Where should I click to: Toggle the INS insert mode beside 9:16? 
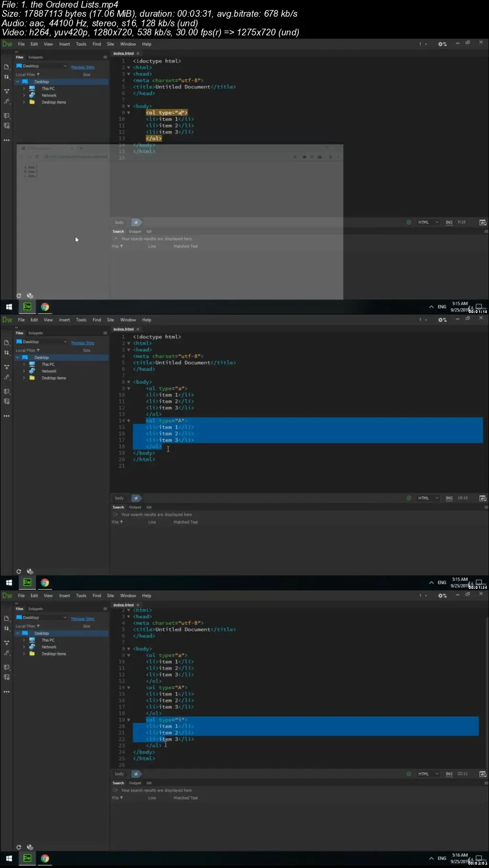click(x=449, y=222)
